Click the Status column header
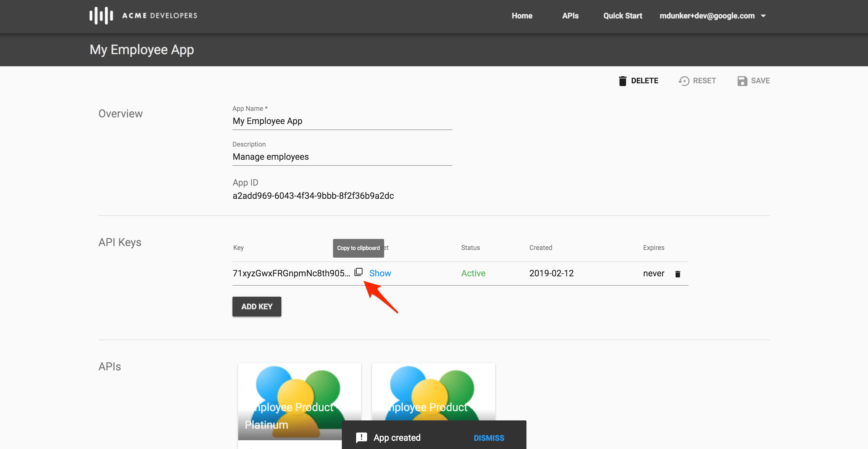The height and width of the screenshot is (449, 868). tap(470, 248)
